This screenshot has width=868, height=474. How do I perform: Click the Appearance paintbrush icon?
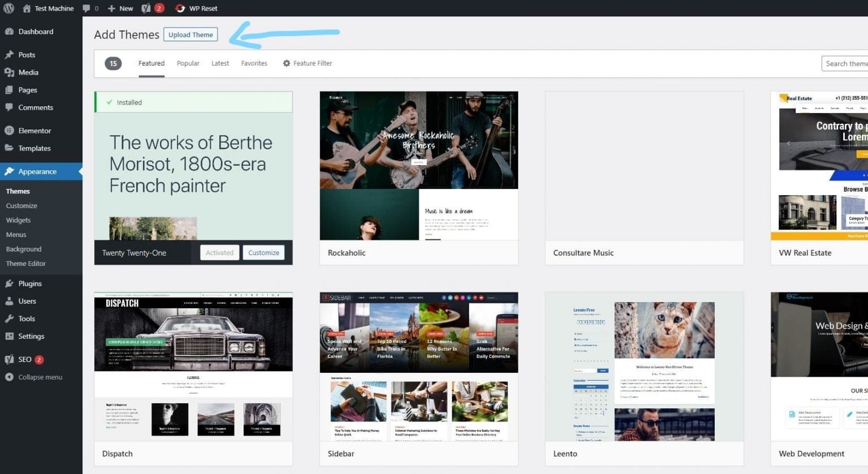pos(9,171)
